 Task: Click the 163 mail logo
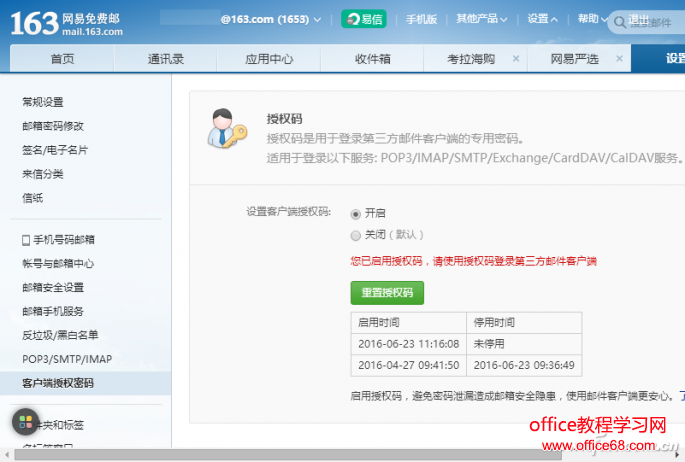tap(66, 23)
